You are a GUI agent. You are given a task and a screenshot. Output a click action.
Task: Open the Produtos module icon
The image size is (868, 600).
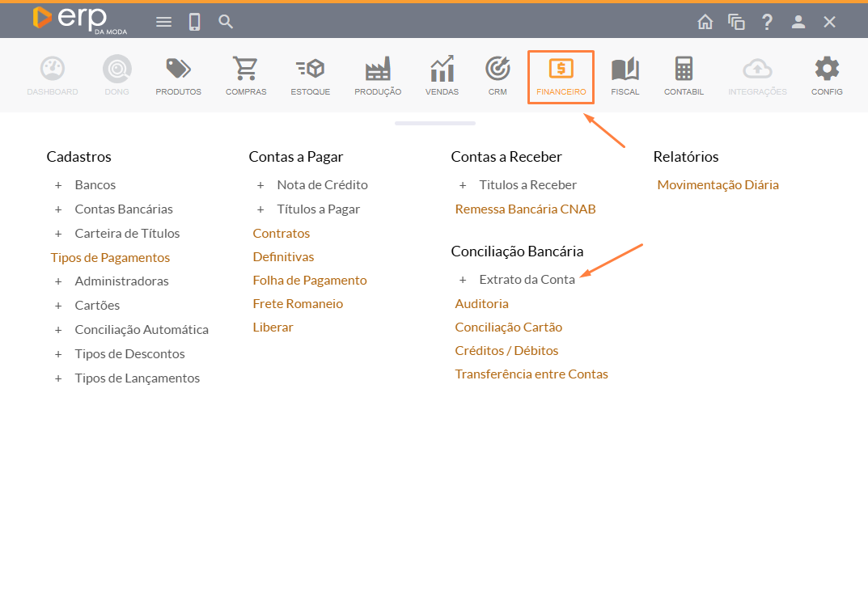(178, 77)
